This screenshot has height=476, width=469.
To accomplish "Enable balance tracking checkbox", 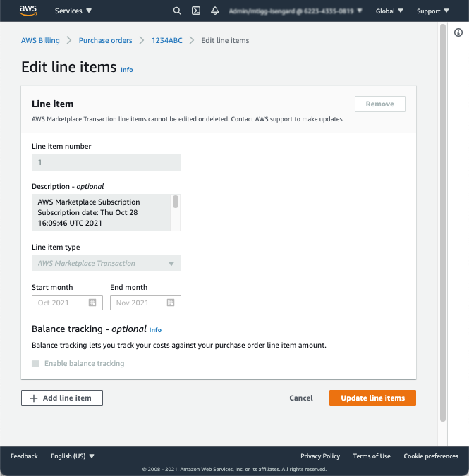I will click(36, 364).
